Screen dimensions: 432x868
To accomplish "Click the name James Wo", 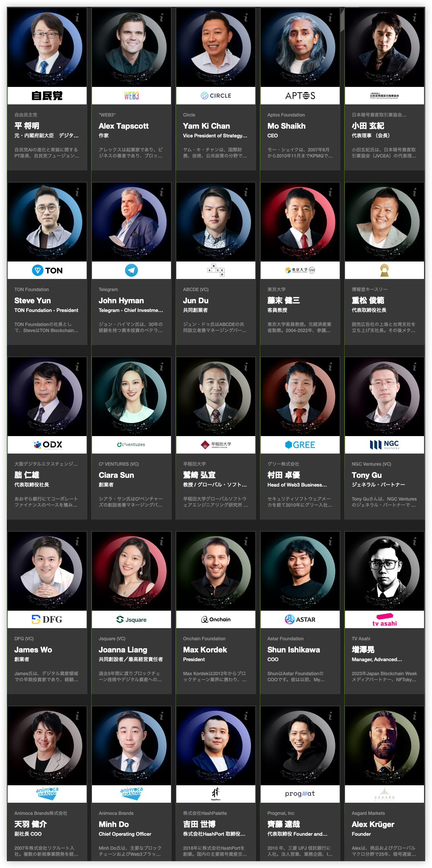I will coord(33,650).
